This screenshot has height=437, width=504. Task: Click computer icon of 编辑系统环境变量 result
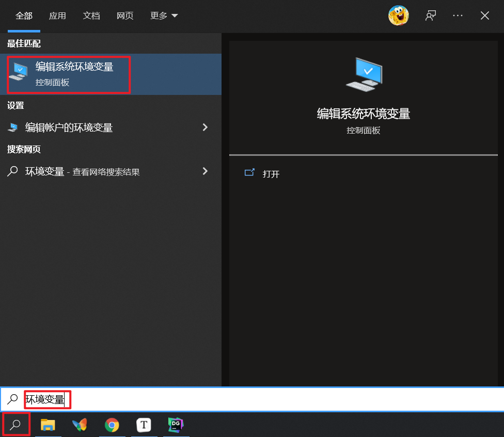[x=18, y=71]
